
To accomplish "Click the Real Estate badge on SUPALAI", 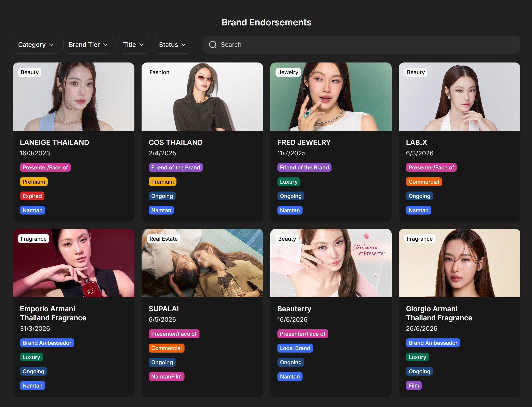I will coord(163,239).
